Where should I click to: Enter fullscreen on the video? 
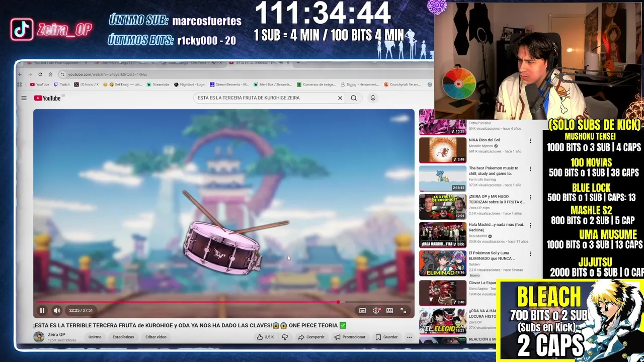(x=403, y=311)
